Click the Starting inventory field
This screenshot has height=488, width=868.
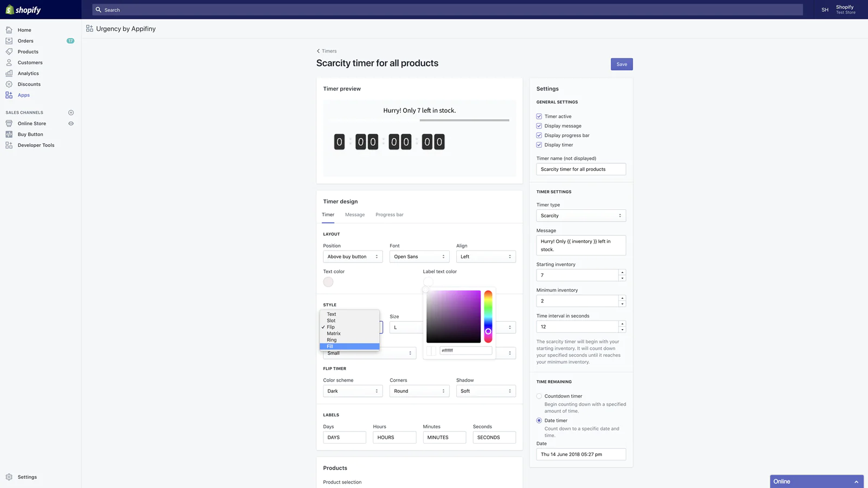coord(577,275)
